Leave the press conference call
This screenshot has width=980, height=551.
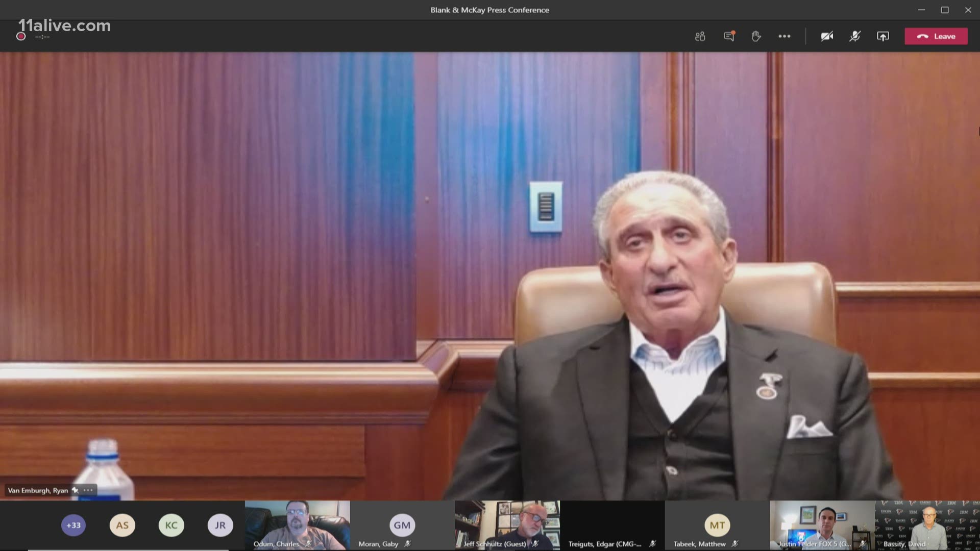[936, 36]
